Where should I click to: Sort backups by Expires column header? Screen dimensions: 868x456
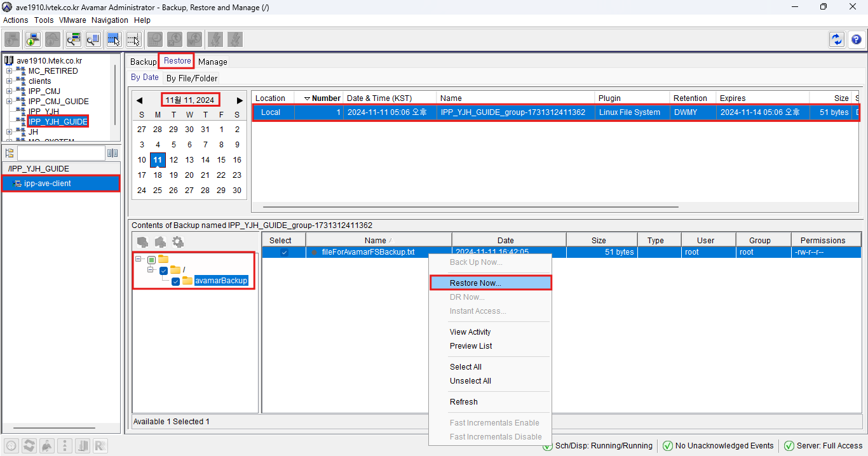coord(762,98)
